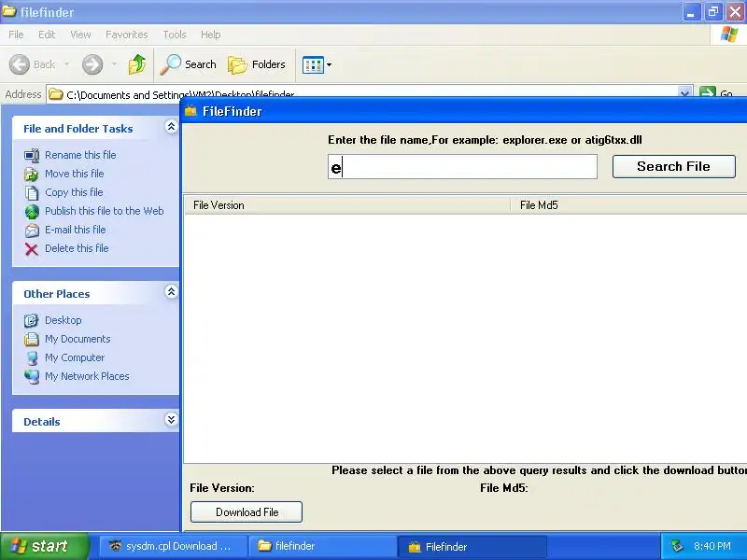
Task: Open the Help menu
Action: [210, 35]
